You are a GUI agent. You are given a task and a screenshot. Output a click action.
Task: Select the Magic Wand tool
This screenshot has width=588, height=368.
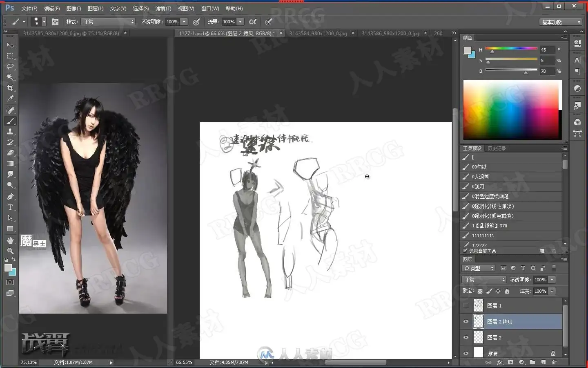(10, 77)
